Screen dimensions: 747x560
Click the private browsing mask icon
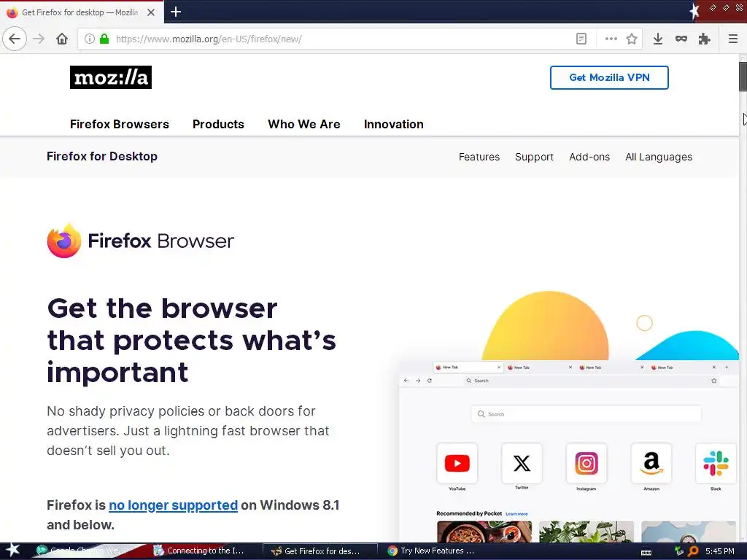click(x=681, y=39)
